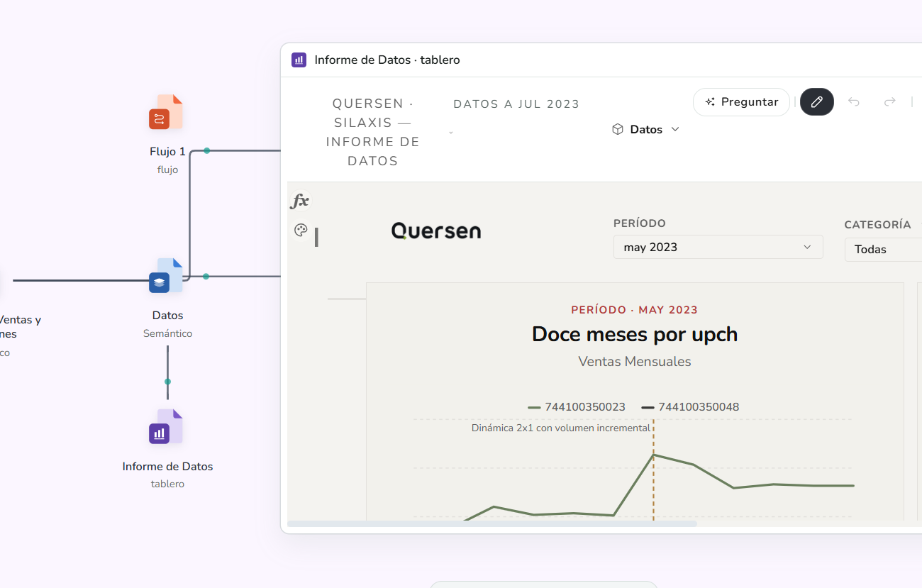Screen dimensions: 922x588
Task: Click the 'QUERSEN · SILAXIS — INFORME DE DATOS' heading
Action: pos(373,133)
